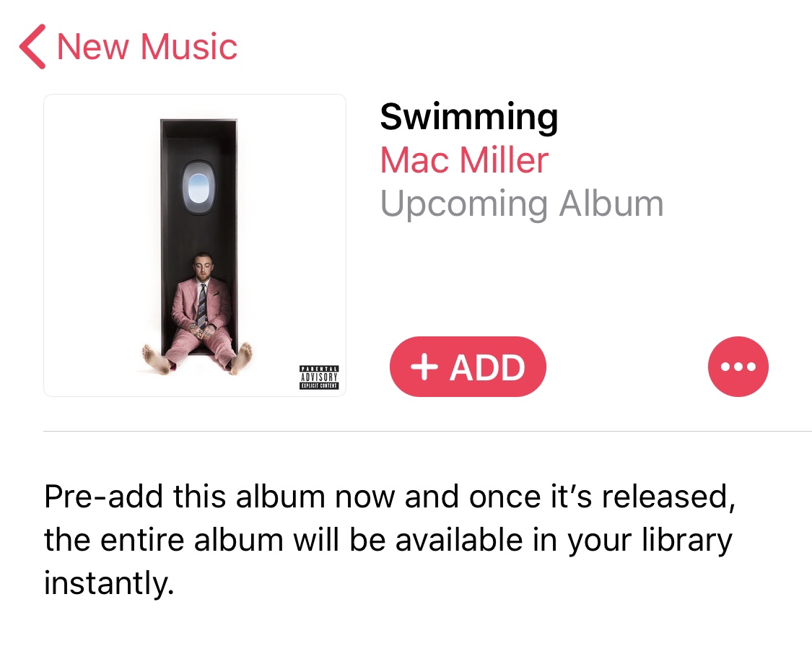Select the Swimming album title

pyautogui.click(x=468, y=118)
